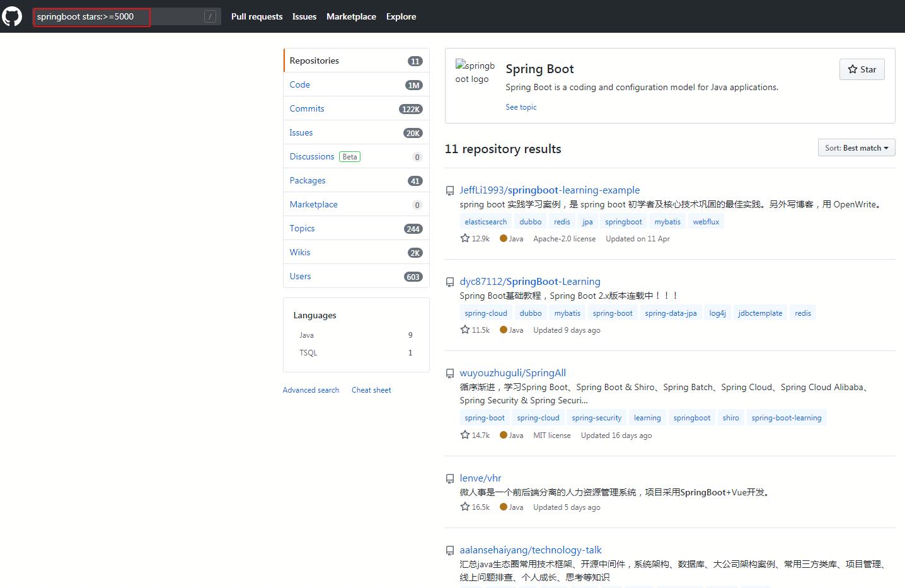Select the learning topic tag
This screenshot has height=588, width=905.
647,418
